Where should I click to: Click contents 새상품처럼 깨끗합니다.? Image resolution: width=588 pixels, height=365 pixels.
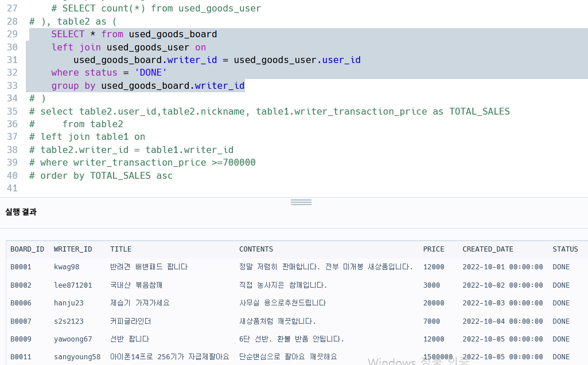278,321
